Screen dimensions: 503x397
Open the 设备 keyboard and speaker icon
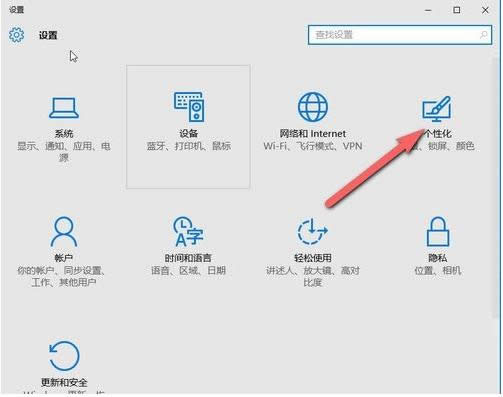point(189,107)
